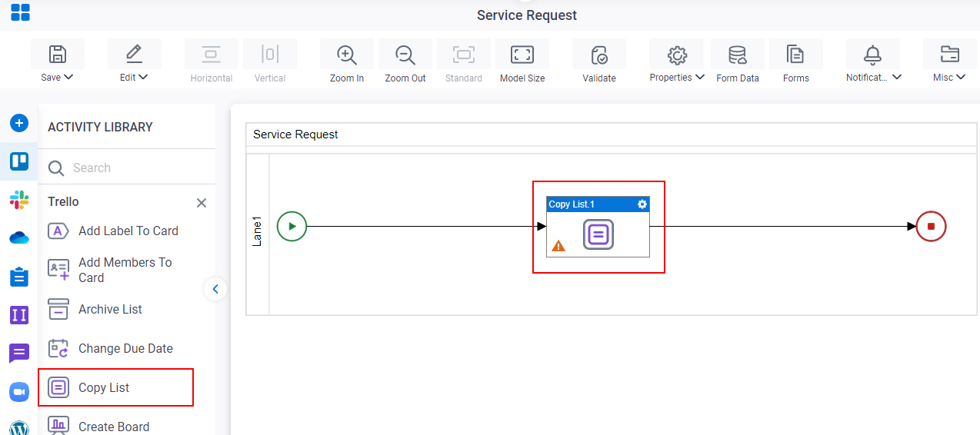Open the Properties gear icon
This screenshot has height=435, width=980.
tap(677, 55)
